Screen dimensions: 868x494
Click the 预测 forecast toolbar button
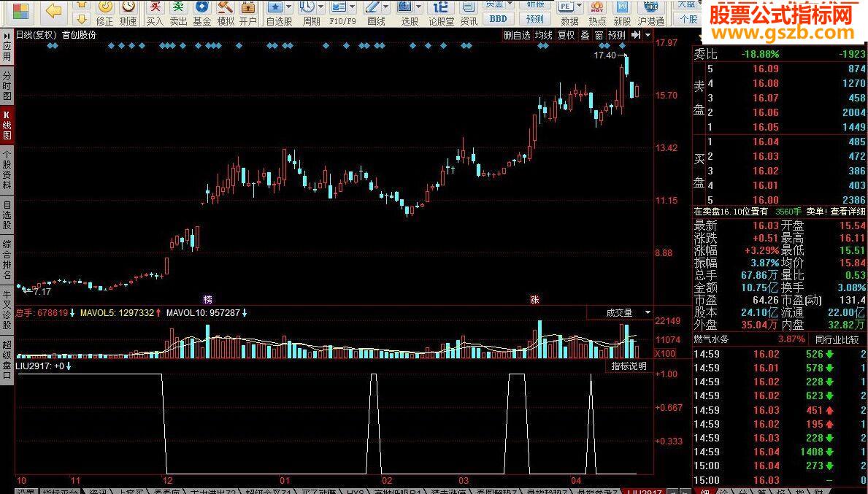tap(535, 19)
